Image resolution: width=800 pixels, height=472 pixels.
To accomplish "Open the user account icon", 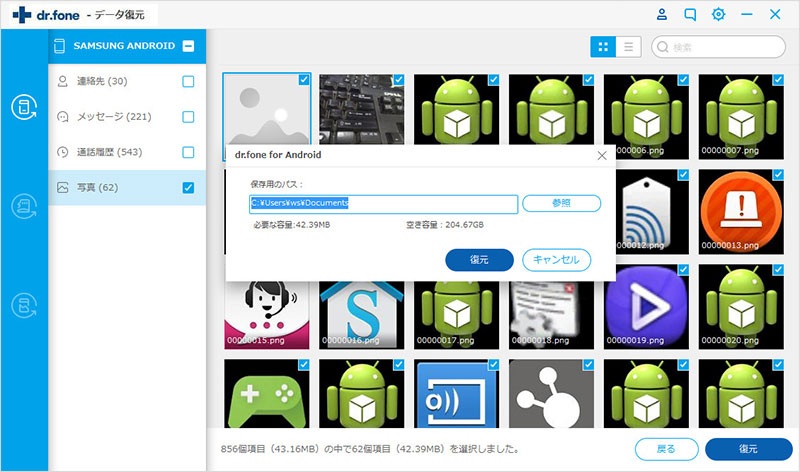I will tap(662, 14).
